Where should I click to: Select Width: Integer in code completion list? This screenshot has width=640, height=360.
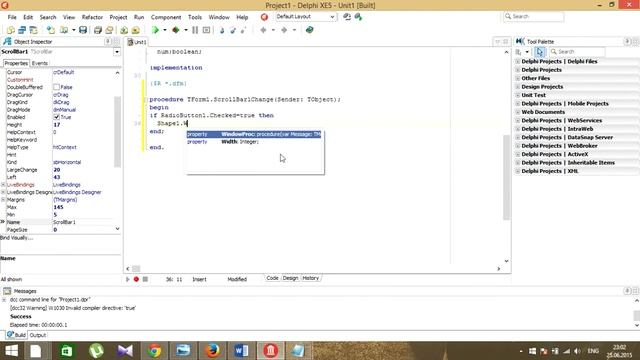tap(254, 142)
